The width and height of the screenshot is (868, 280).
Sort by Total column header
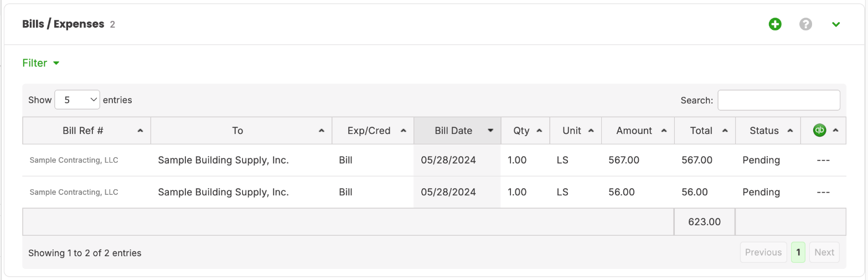[x=705, y=131]
